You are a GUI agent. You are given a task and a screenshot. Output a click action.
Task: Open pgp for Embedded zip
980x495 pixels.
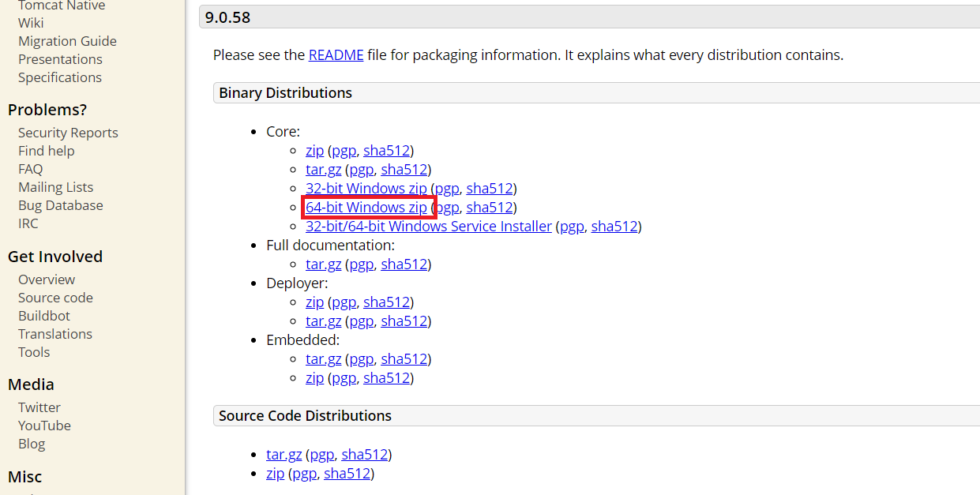pos(344,378)
